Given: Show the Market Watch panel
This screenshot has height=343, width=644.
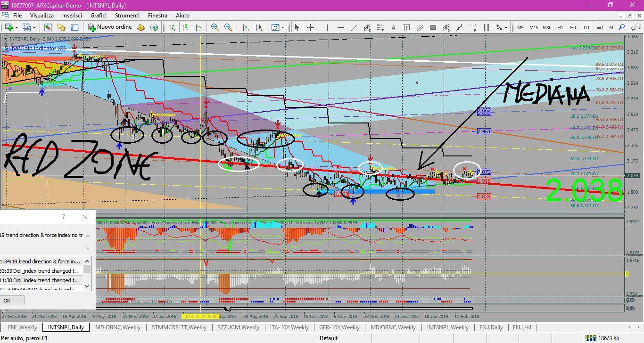Looking at the screenshot, I should click(48, 27).
